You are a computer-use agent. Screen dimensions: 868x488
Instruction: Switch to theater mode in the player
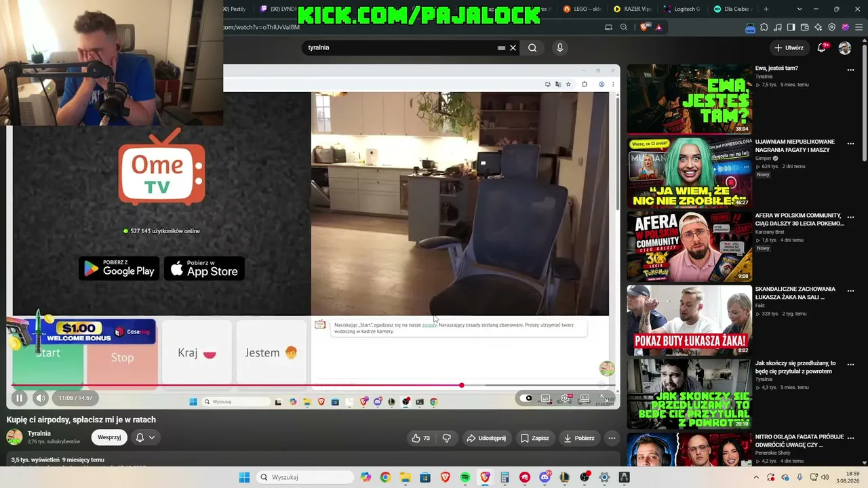585,399
